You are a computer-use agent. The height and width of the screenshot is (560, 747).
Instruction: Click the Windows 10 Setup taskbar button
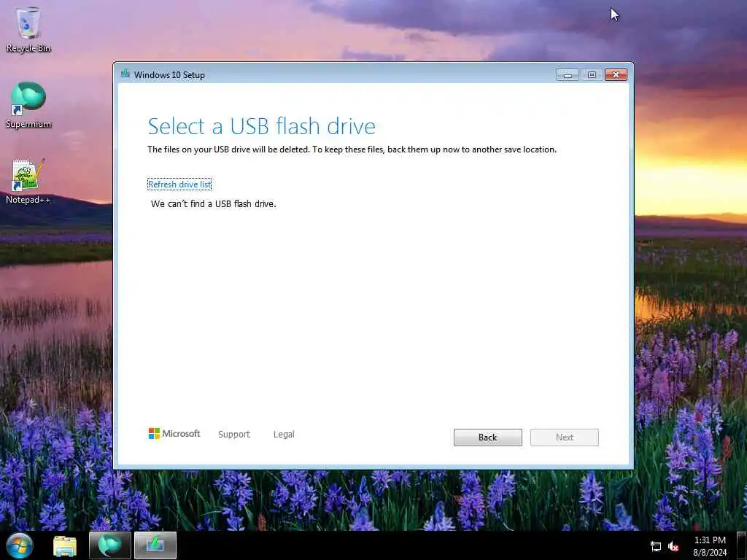coord(155,545)
